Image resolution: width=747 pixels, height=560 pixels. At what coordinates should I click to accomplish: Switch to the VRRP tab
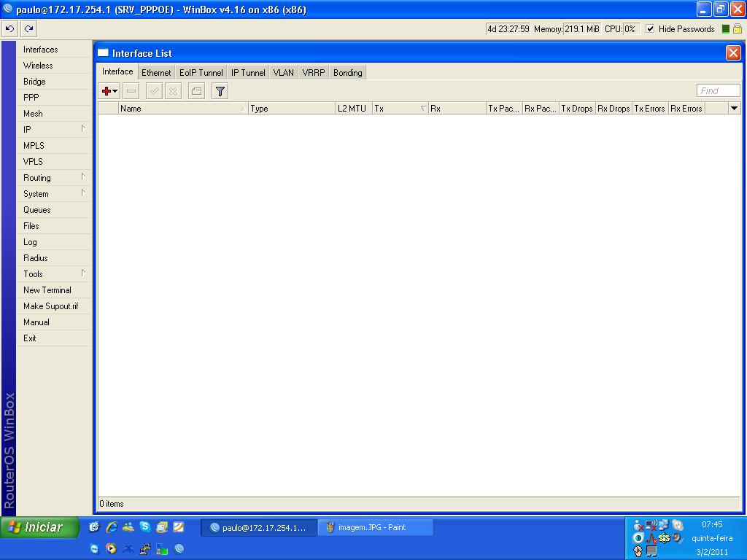coord(314,72)
